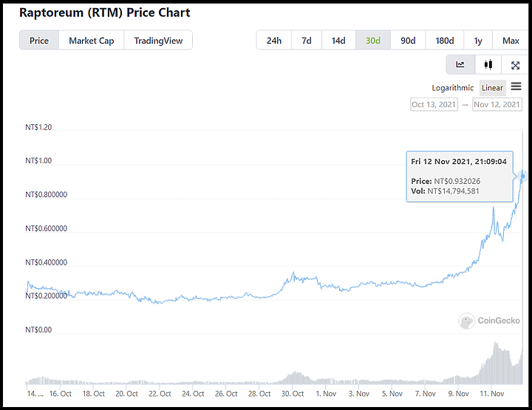Click the 18. Oct date label
Viewport: 532px width, 410px height.
pos(93,394)
